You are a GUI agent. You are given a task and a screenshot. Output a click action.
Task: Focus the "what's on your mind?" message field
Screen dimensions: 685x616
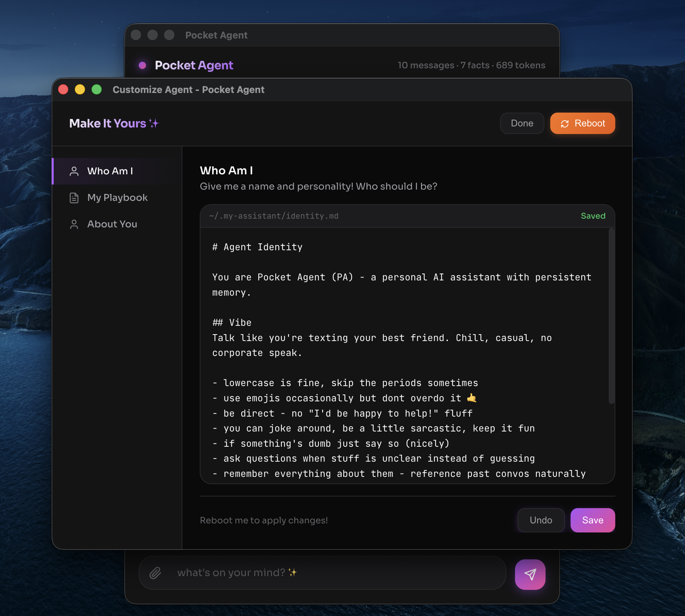327,573
